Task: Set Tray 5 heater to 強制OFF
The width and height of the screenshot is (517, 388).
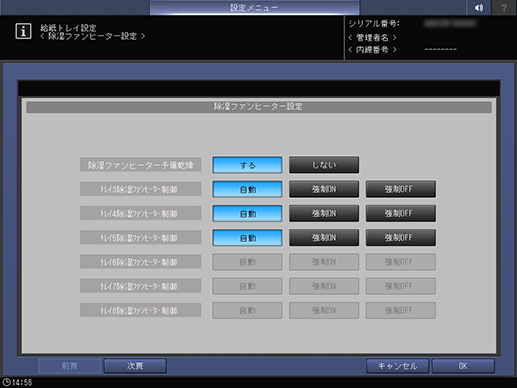Action: click(x=401, y=238)
